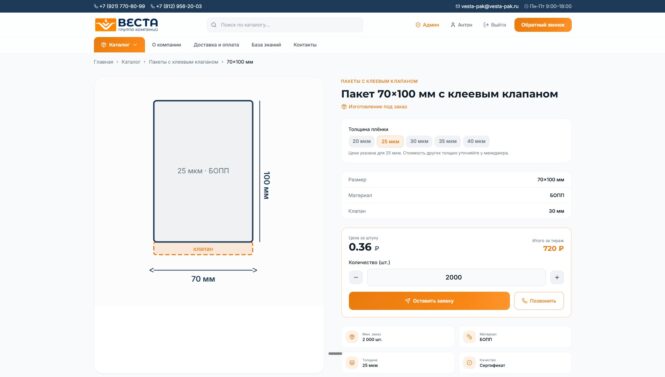Click the 70×100 мм breadcrumb text
This screenshot has height=377, width=665.
point(240,62)
